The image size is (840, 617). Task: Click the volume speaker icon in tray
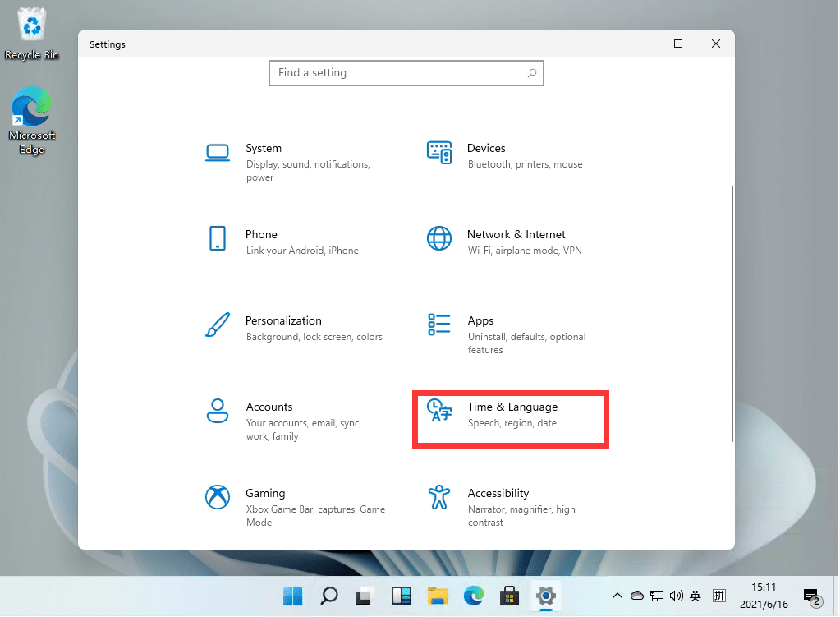tap(676, 596)
